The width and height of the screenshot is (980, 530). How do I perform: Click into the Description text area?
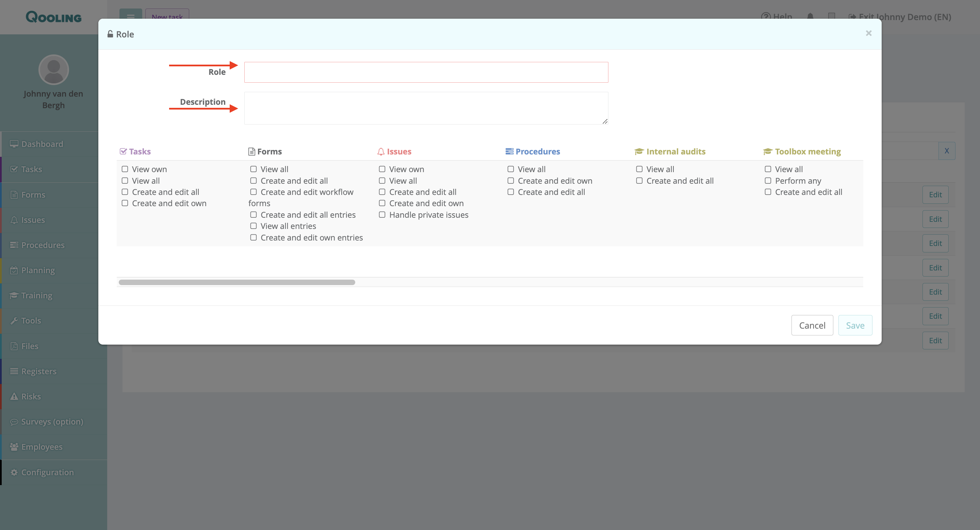tap(426, 108)
